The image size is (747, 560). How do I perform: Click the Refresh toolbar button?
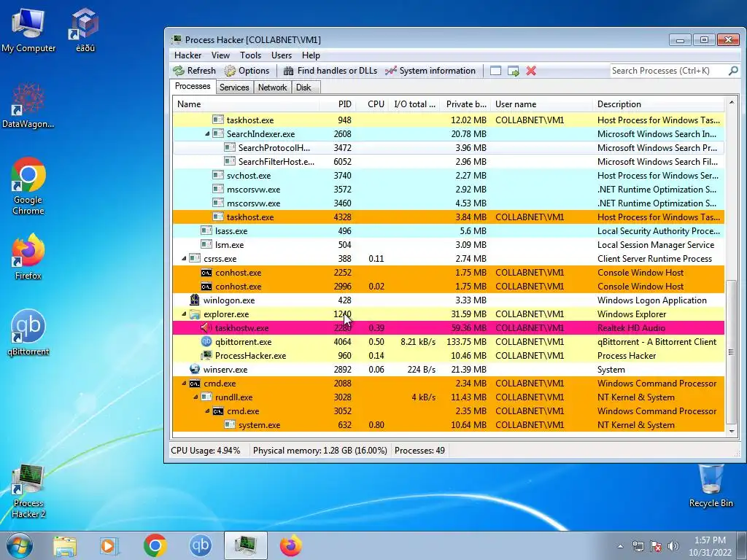click(194, 71)
